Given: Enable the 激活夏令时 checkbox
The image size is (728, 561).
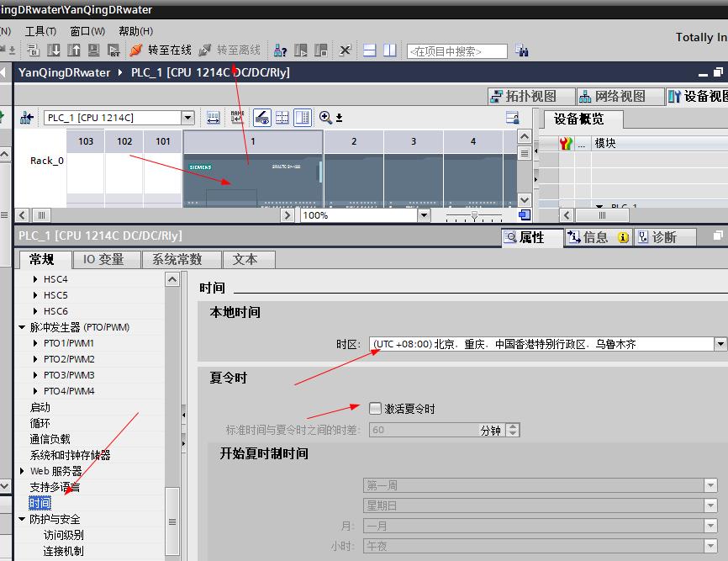Looking at the screenshot, I should (376, 409).
